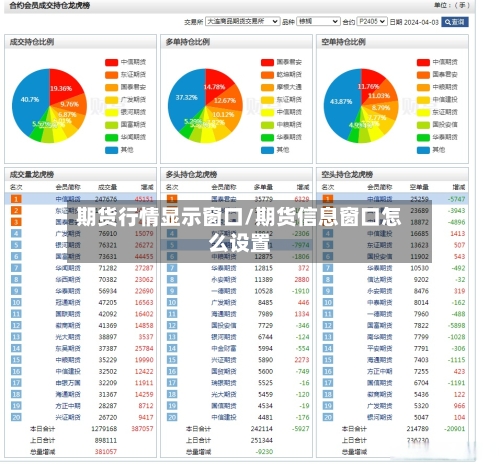
Task: Sort 成交量龙虎榜 by 名次 column header
Action: pos(16,187)
